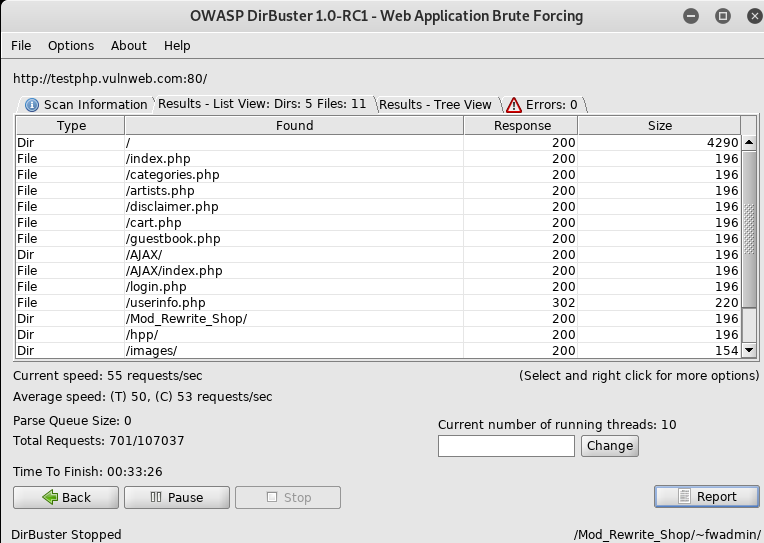Select the /images/ directory row
Image resolution: width=764 pixels, height=543 pixels.
[378, 350]
